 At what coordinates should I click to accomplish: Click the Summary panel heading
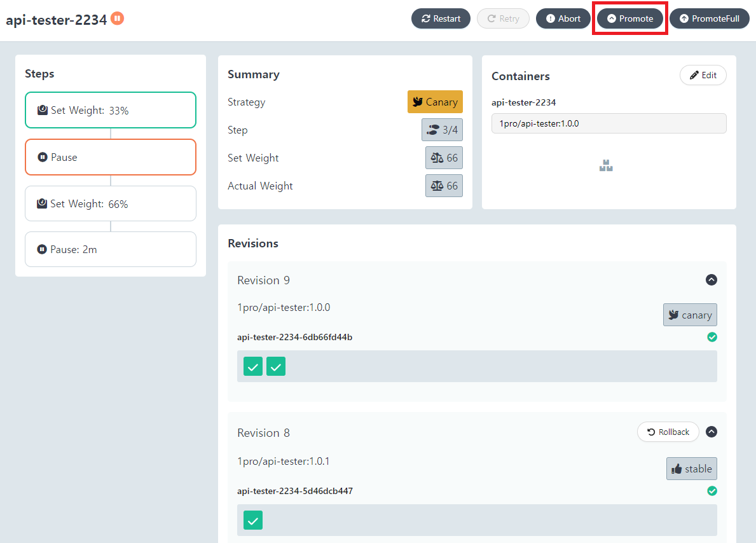(x=254, y=74)
